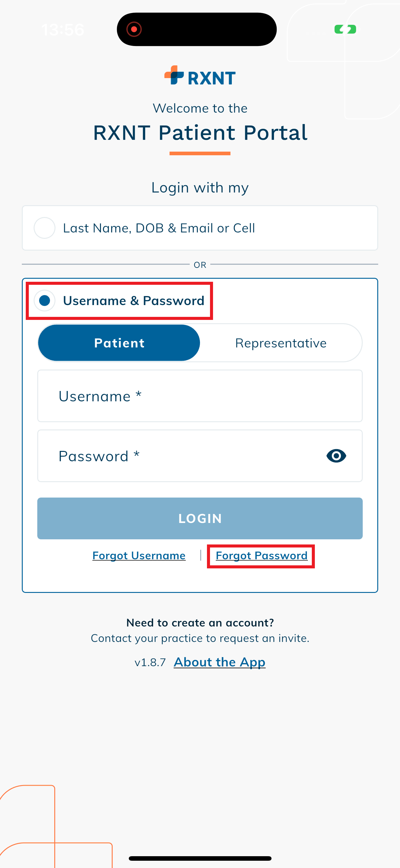Tap the RXNT Patient Portal heading
The width and height of the screenshot is (400, 868).
tap(200, 133)
